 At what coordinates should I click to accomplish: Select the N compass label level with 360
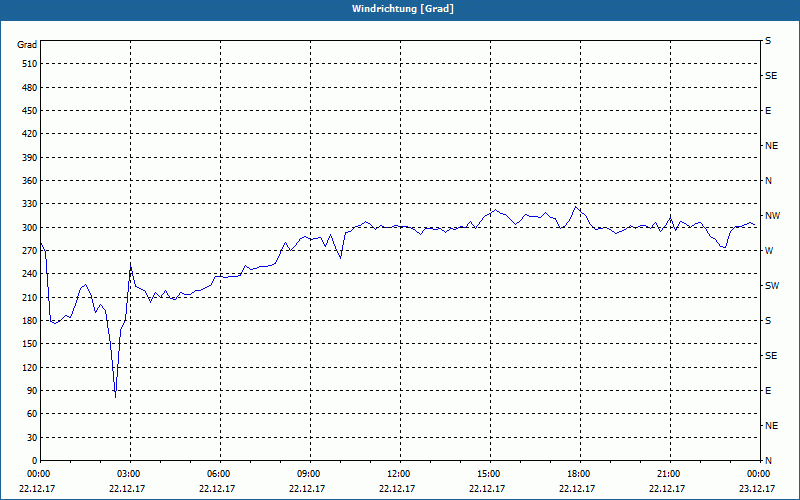[x=768, y=181]
